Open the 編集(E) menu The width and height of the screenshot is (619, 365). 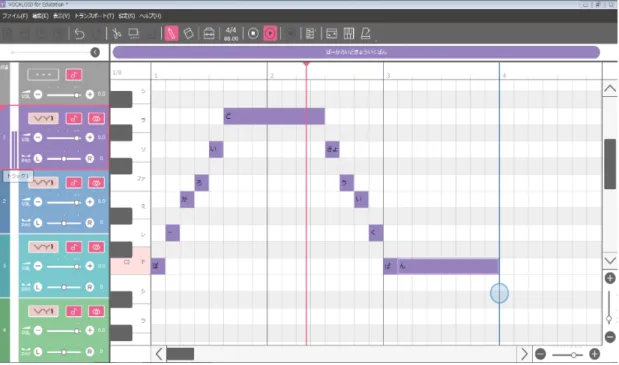40,16
